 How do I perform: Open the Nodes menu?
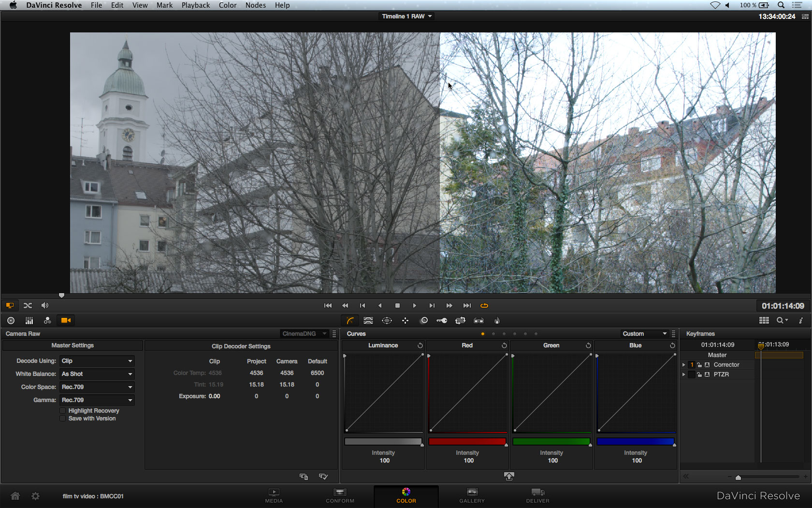point(255,5)
